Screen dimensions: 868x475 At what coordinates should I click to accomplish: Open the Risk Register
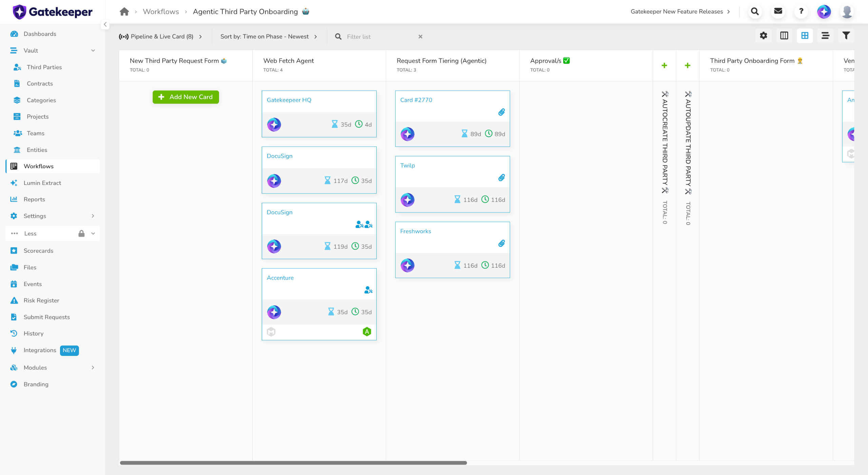[53, 301]
